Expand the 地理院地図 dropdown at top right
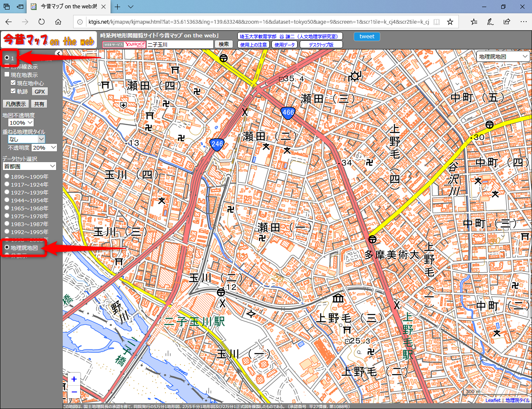The width and height of the screenshot is (532, 409). tap(503, 57)
